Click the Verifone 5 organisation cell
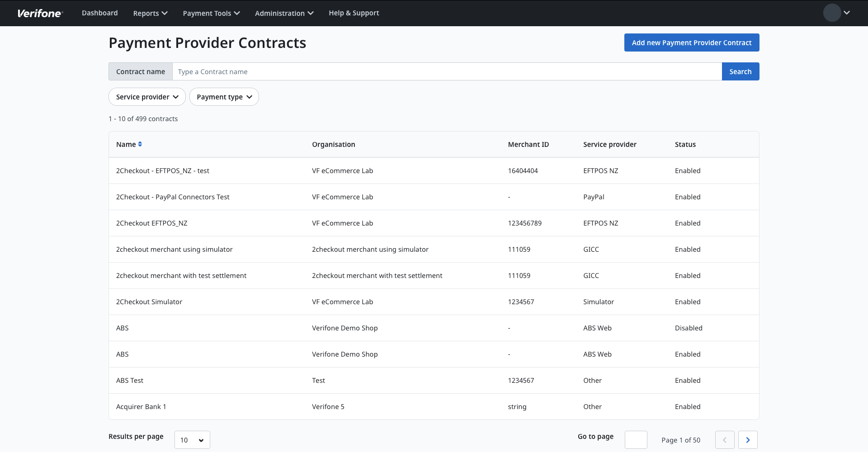This screenshot has width=868, height=452. [328, 406]
